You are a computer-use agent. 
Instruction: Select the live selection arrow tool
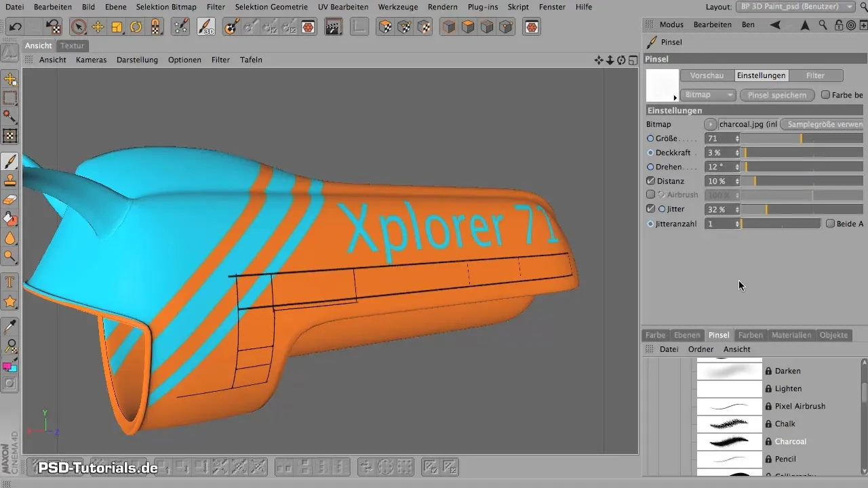[79, 27]
